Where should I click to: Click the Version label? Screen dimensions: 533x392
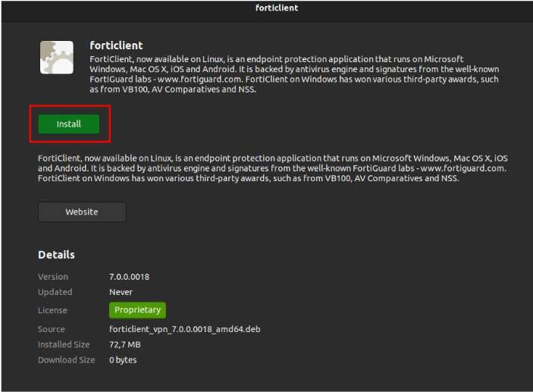tap(53, 277)
